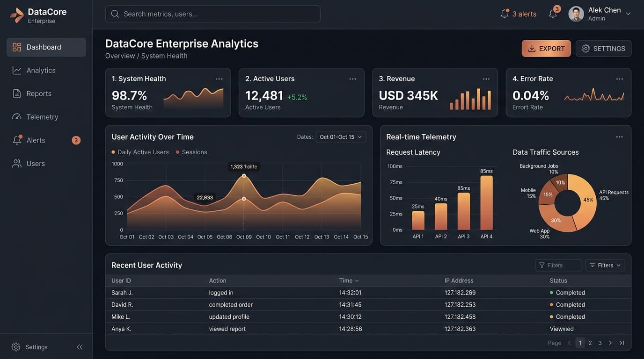Click the Viewed status for Anya K.
644x359 pixels.
pyautogui.click(x=562, y=329)
